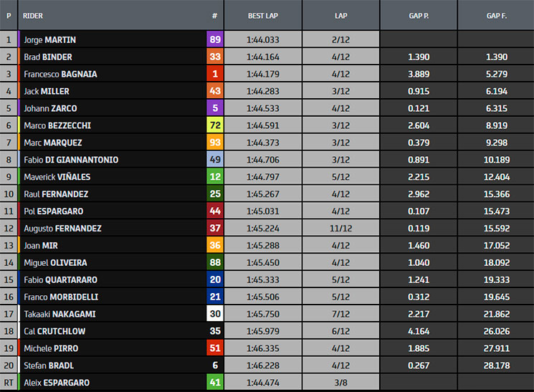This screenshot has height=392, width=534.
Task: Click Jack Miller's orange number 43 swatch
Action: [x=214, y=92]
